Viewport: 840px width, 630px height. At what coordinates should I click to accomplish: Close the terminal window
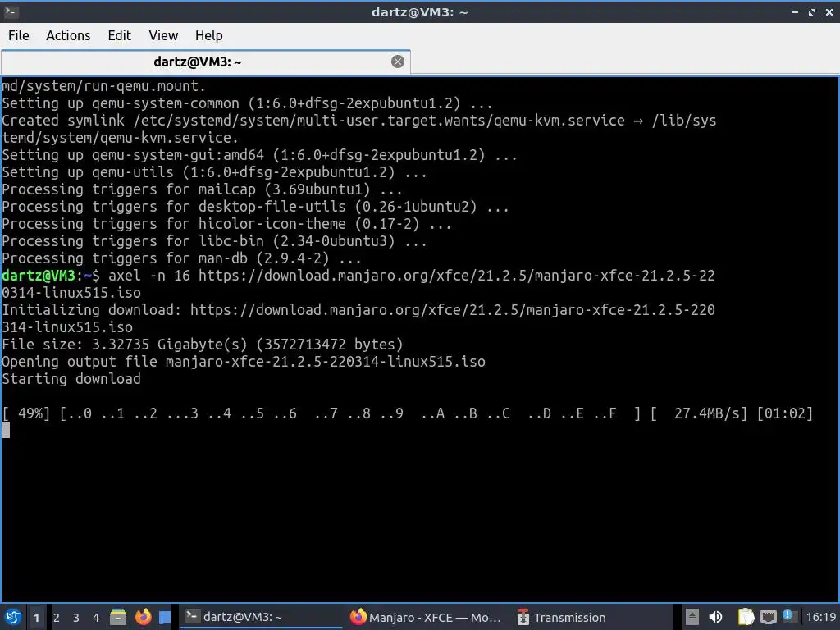point(829,11)
